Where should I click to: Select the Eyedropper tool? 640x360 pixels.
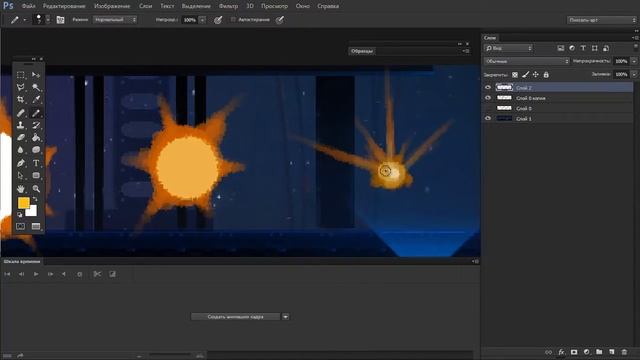click(x=36, y=100)
